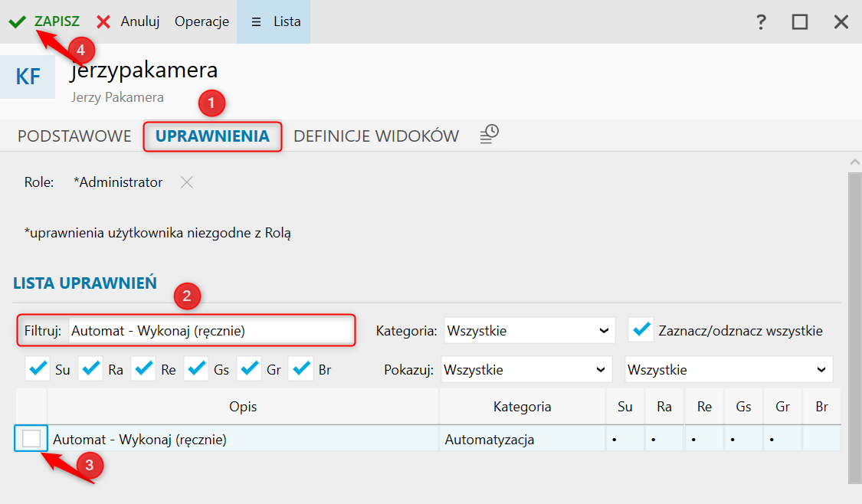Toggle Zaznacz/odznacz wszystkie checkbox
862x504 pixels.
641,330
